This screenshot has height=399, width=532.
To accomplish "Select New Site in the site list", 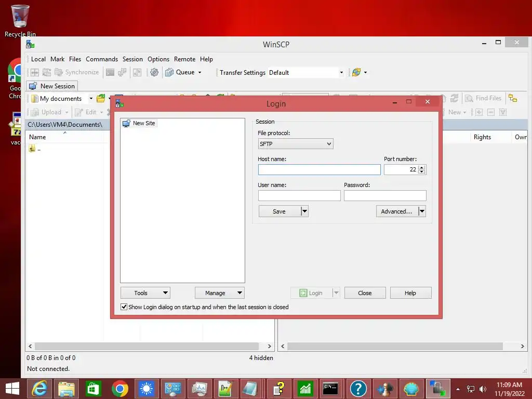I will coord(139,123).
